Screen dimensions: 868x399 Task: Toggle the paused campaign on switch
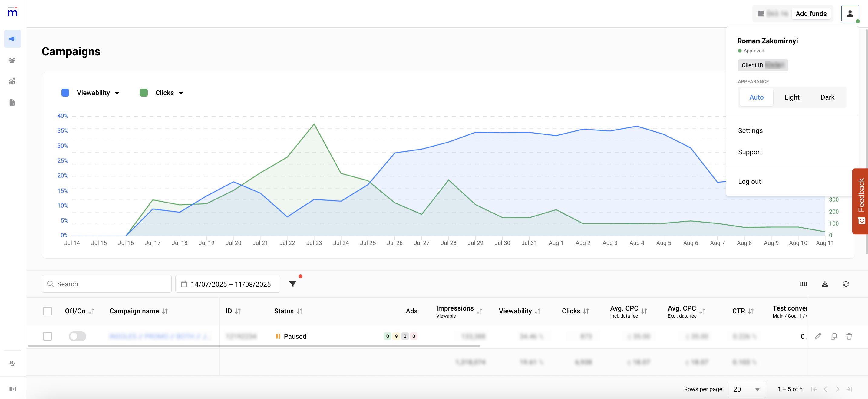(77, 336)
